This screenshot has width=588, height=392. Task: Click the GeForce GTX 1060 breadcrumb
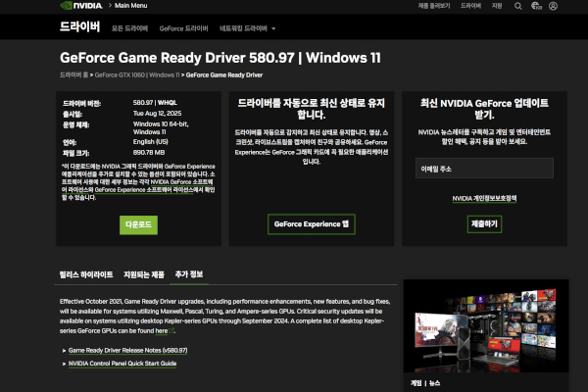tap(120, 74)
